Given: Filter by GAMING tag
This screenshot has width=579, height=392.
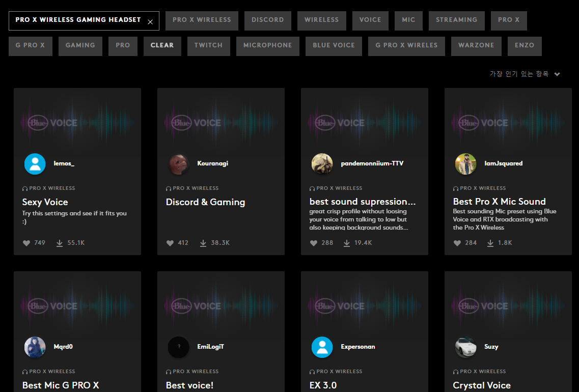Looking at the screenshot, I should pyautogui.click(x=80, y=46).
